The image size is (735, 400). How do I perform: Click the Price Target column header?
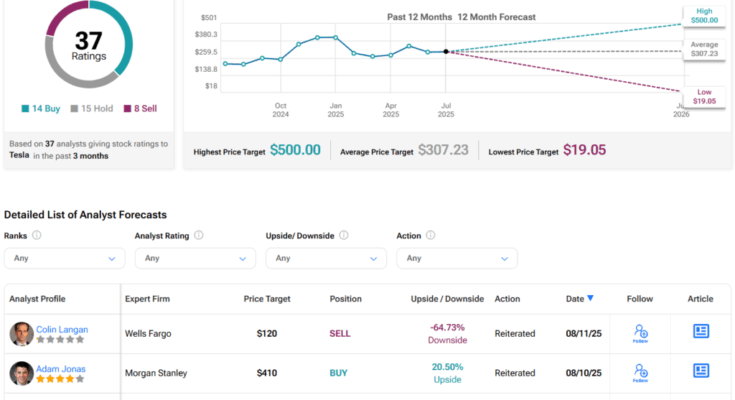click(x=267, y=299)
